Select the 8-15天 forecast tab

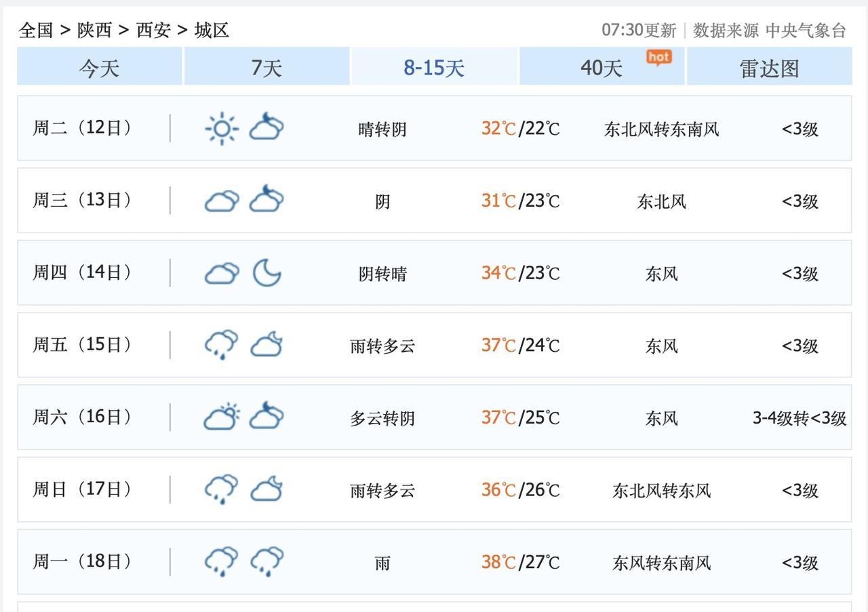pos(434,67)
